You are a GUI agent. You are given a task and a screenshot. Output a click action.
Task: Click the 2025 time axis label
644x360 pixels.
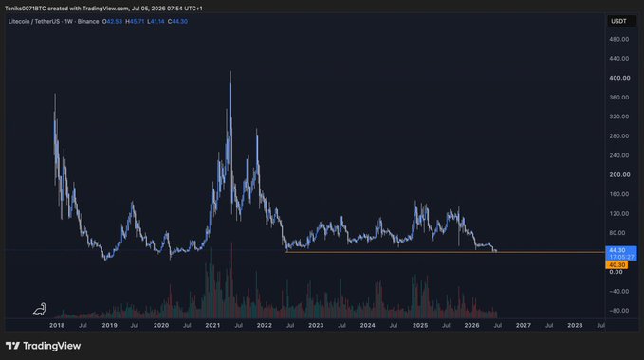pos(420,325)
